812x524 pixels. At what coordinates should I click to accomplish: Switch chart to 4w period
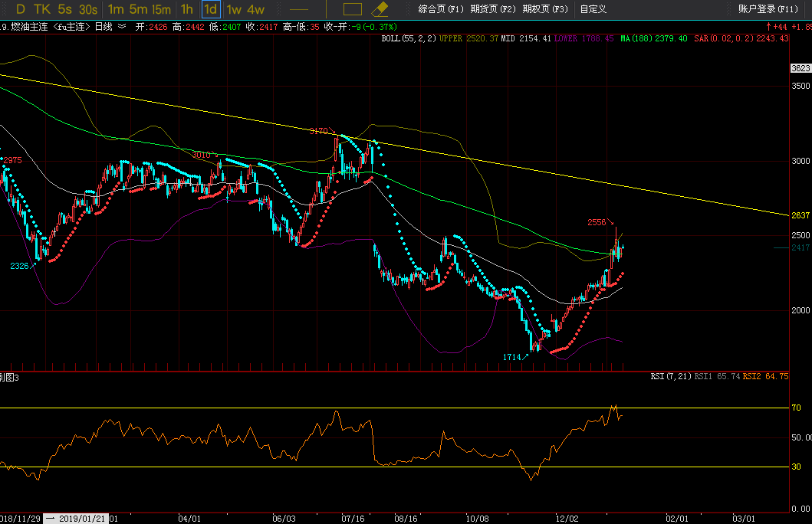[x=256, y=9]
